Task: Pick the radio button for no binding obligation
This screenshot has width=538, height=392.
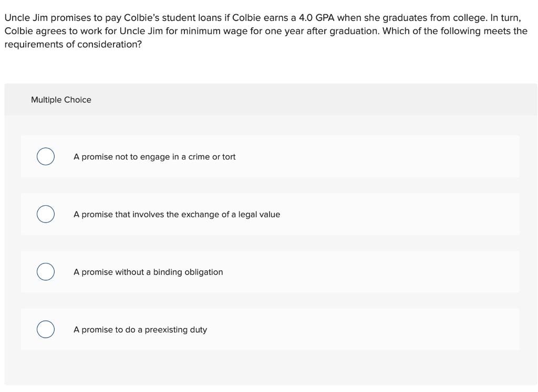Action: 46,272
